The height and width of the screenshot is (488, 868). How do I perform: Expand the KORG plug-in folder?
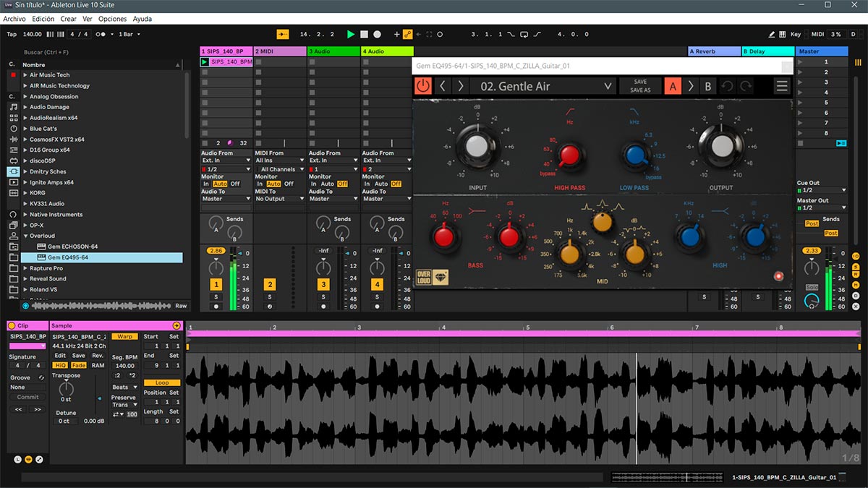coord(25,193)
